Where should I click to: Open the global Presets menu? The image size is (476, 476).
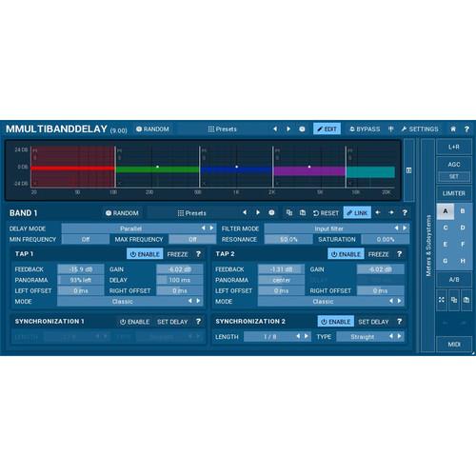pyautogui.click(x=222, y=129)
